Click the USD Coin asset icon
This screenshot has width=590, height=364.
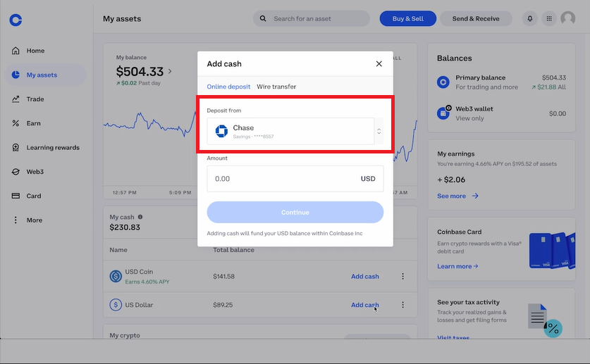[x=116, y=276]
